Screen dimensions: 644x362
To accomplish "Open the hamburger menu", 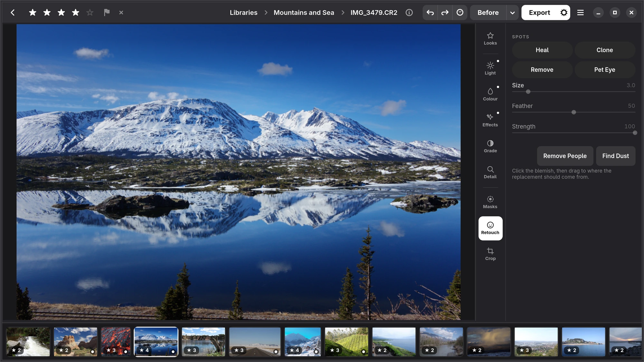I will [x=580, y=13].
